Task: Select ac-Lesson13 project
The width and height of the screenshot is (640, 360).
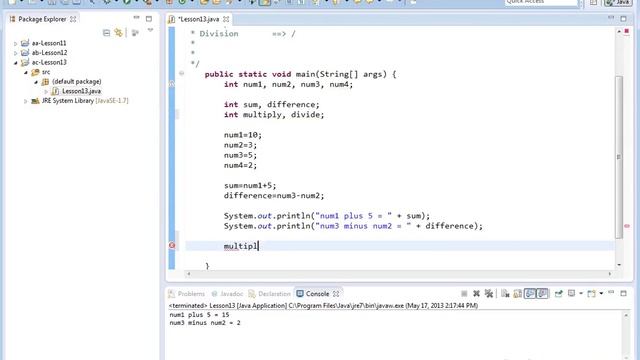Action: [49, 62]
